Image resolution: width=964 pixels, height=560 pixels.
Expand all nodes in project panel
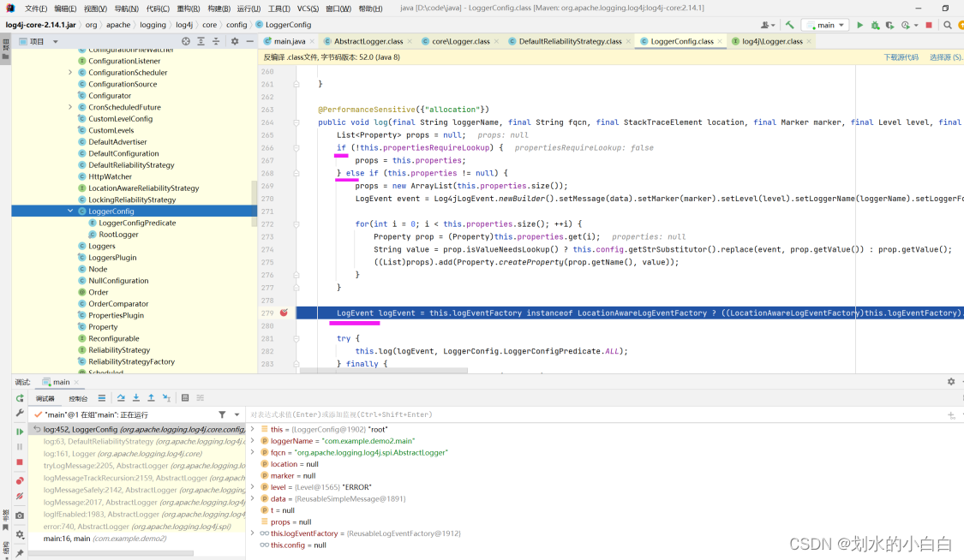click(x=201, y=41)
